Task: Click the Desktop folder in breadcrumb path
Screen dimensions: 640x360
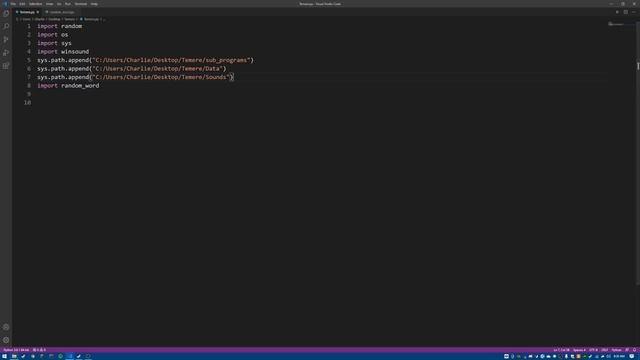Action: tap(54, 19)
